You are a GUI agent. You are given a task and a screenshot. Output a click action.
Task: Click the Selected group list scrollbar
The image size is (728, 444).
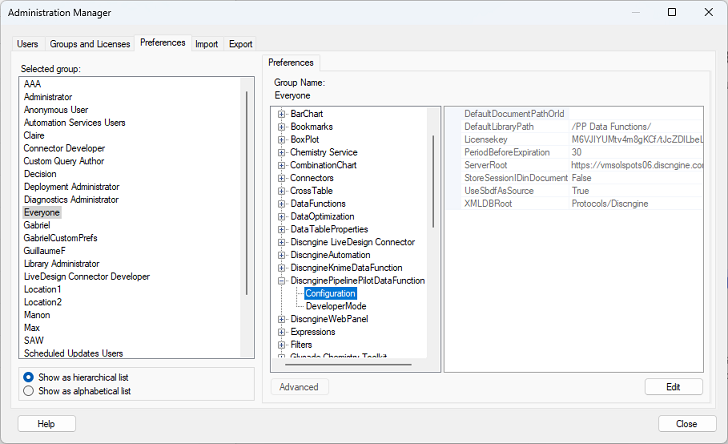[x=247, y=193]
